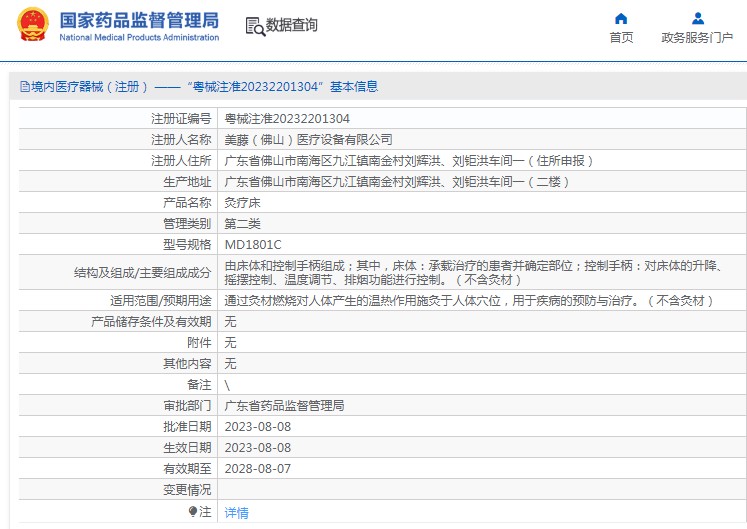Screen dimensions: 747x529
Task: Open the 政务服务门户 portal text link
Action: point(697,38)
